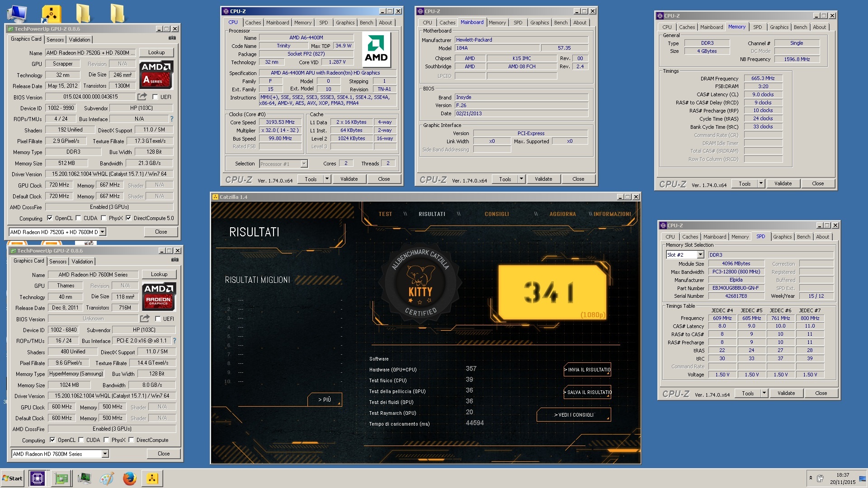Toggle PhysX checkbox in bottom GPU-Z
This screenshot has height=488, width=868.
pyautogui.click(x=106, y=440)
